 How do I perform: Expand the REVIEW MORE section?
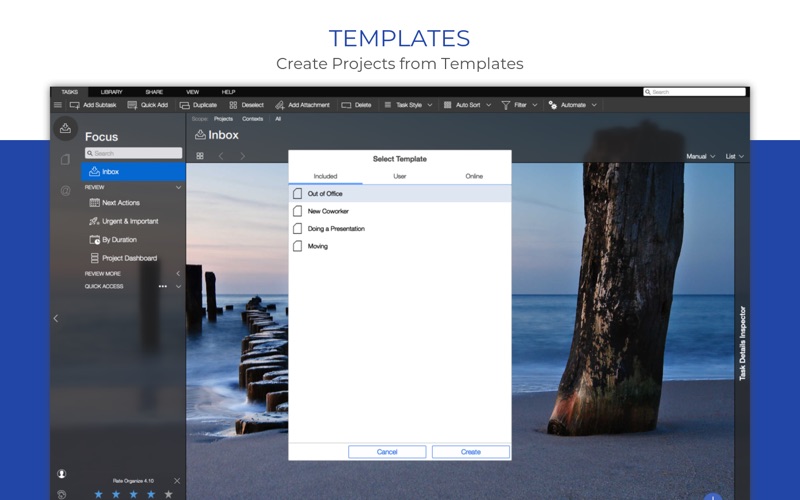(x=178, y=273)
